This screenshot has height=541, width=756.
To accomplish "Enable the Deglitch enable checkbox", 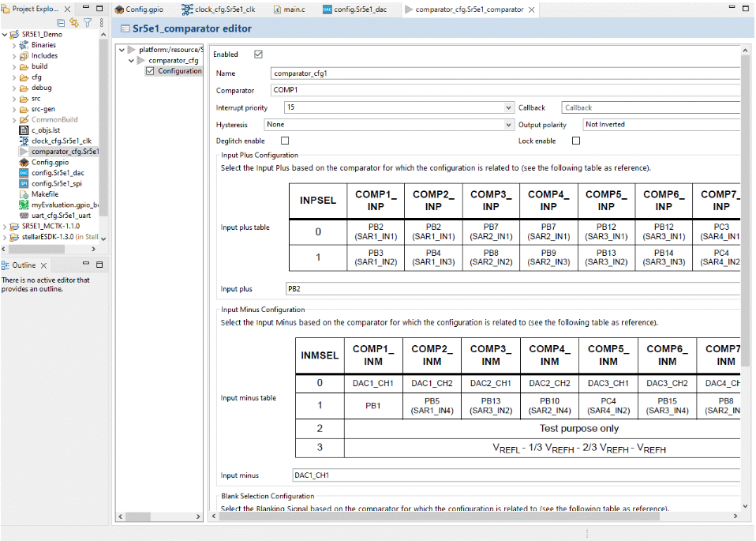I will click(x=284, y=141).
